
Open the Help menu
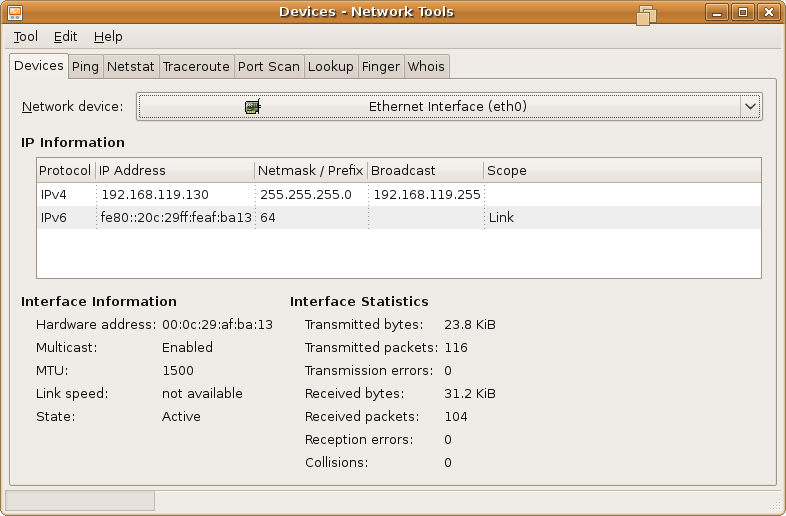pyautogui.click(x=108, y=37)
